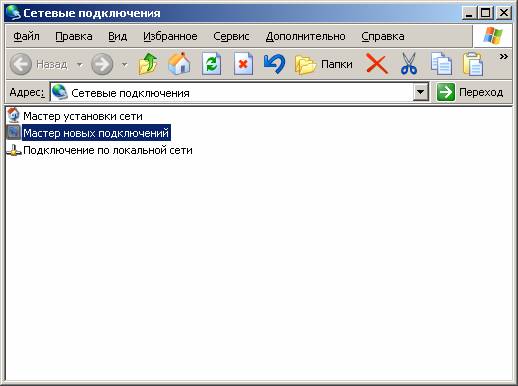Viewport: 518px width, 386px height.
Task: Select Подключение по локальной сети item
Action: point(108,150)
